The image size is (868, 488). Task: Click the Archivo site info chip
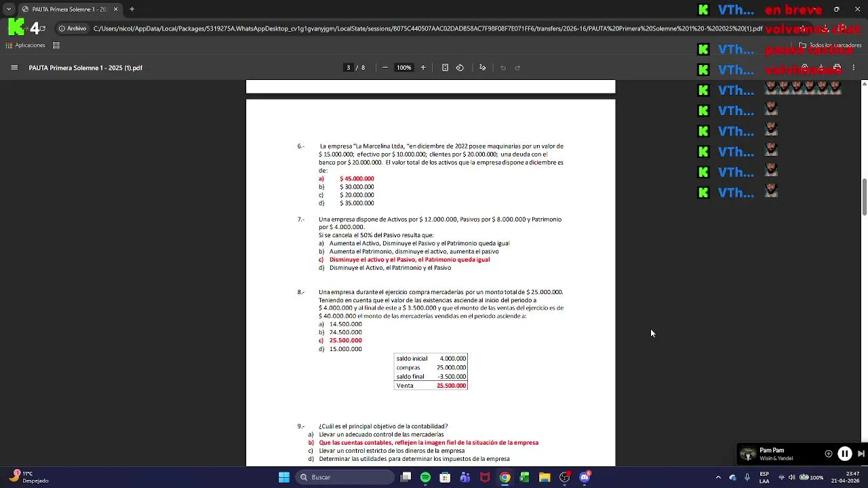coord(73,28)
